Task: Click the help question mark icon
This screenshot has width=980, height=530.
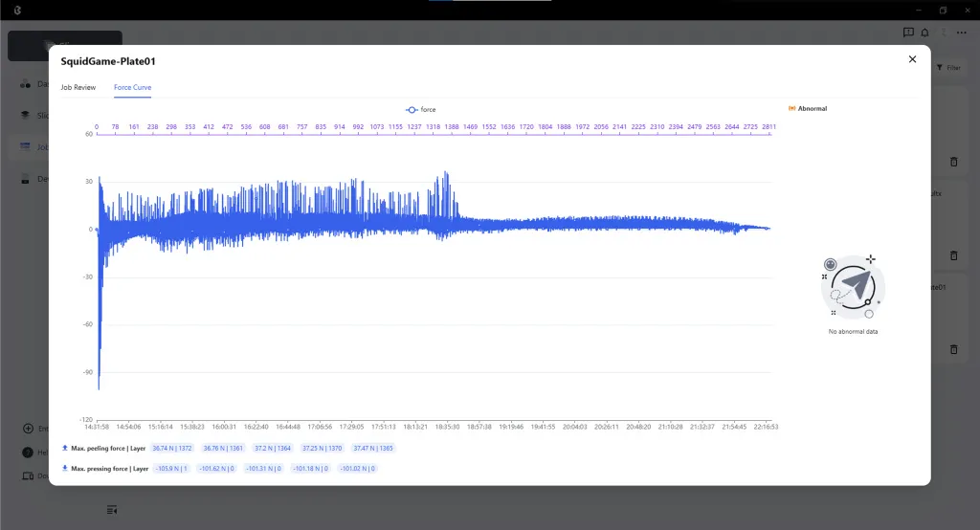Action: [x=29, y=453]
